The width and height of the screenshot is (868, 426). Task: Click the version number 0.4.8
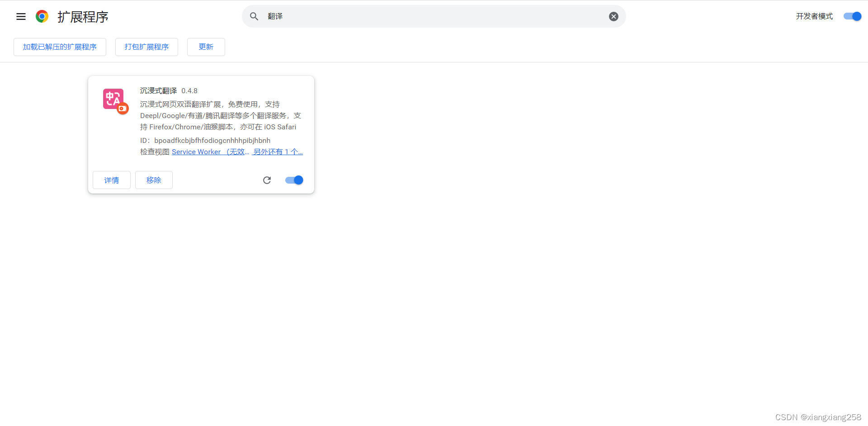pyautogui.click(x=189, y=91)
